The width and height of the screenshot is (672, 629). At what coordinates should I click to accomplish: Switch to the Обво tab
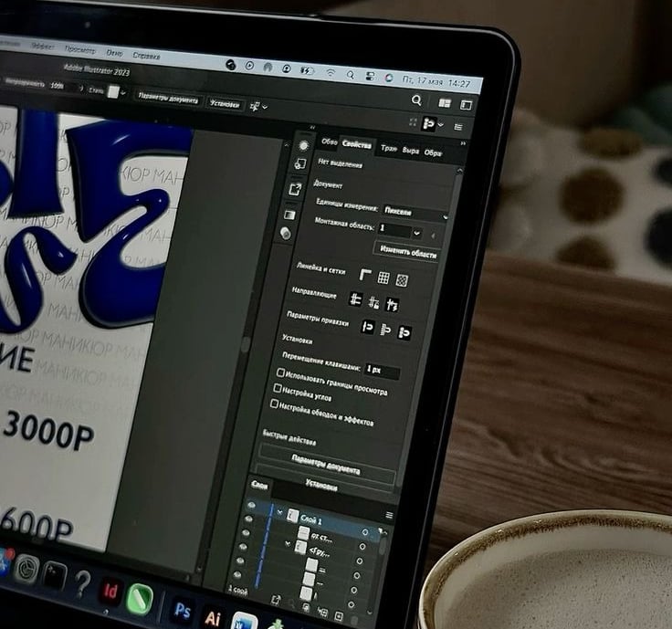pos(329,142)
